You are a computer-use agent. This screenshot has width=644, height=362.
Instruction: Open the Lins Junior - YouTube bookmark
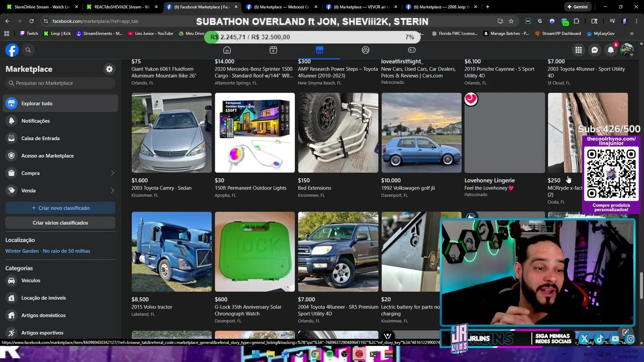(150, 33)
